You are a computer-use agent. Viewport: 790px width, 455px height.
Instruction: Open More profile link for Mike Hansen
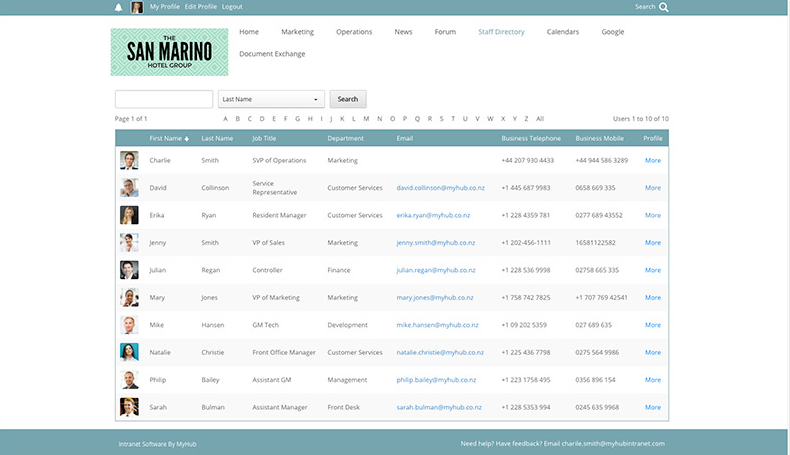(652, 325)
